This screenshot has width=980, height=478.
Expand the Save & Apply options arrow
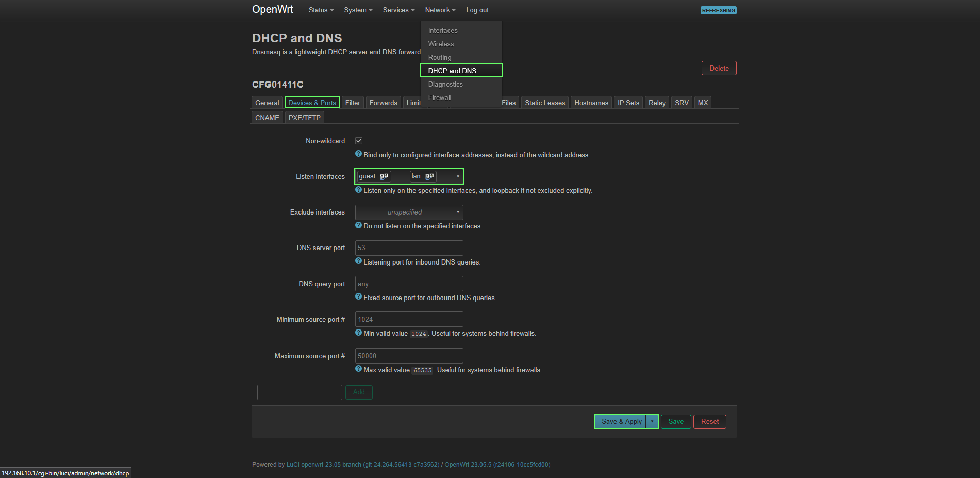coord(652,421)
